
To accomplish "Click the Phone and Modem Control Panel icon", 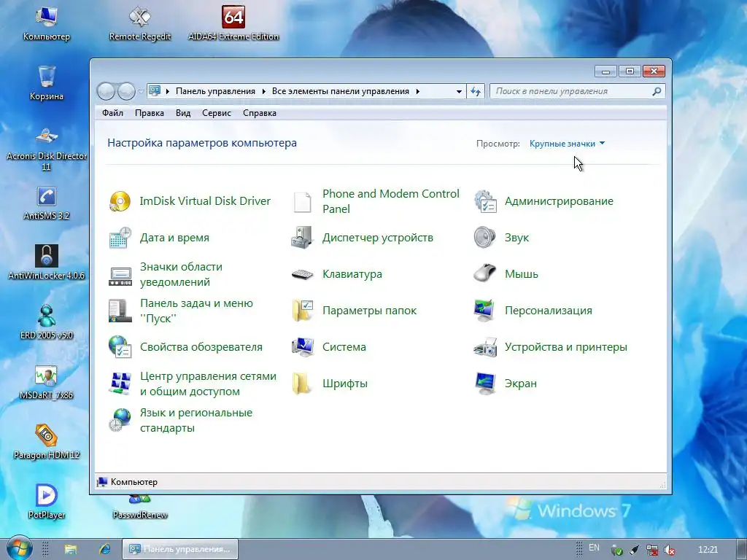I will [x=303, y=201].
